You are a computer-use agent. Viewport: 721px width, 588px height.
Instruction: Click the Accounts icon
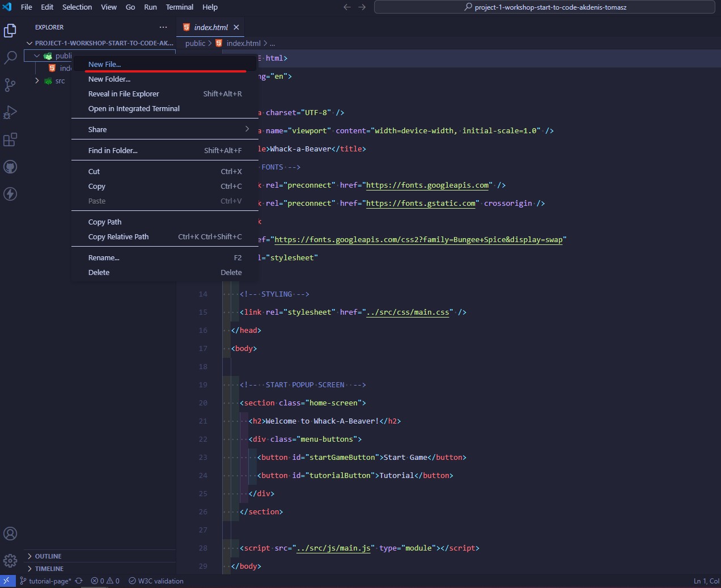[10, 534]
